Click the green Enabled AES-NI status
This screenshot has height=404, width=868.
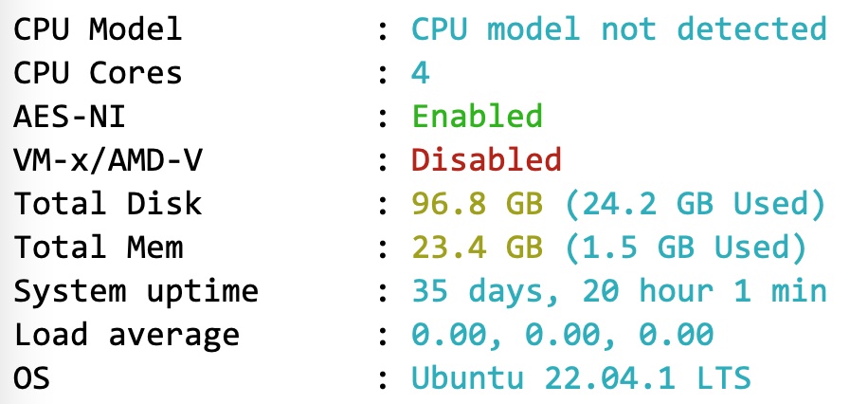[x=477, y=116]
